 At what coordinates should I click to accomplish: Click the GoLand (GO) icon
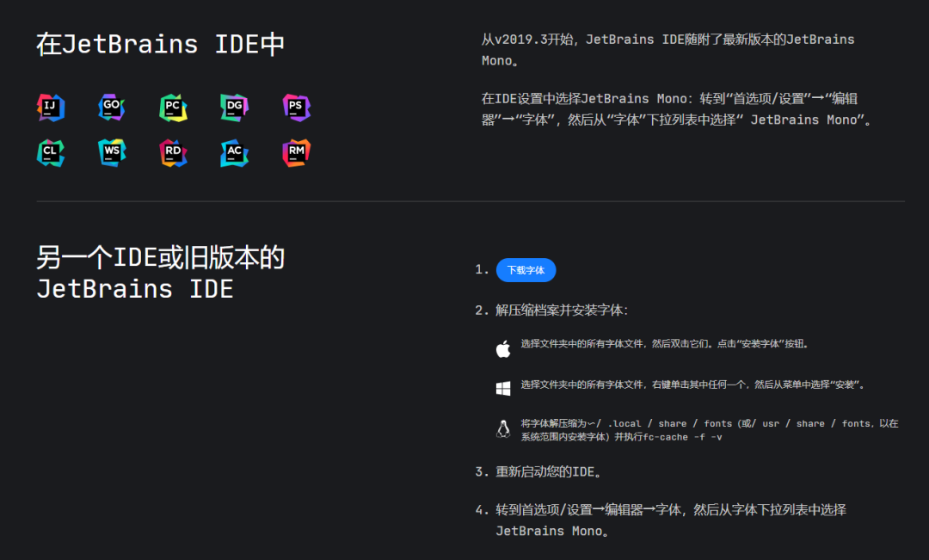111,108
